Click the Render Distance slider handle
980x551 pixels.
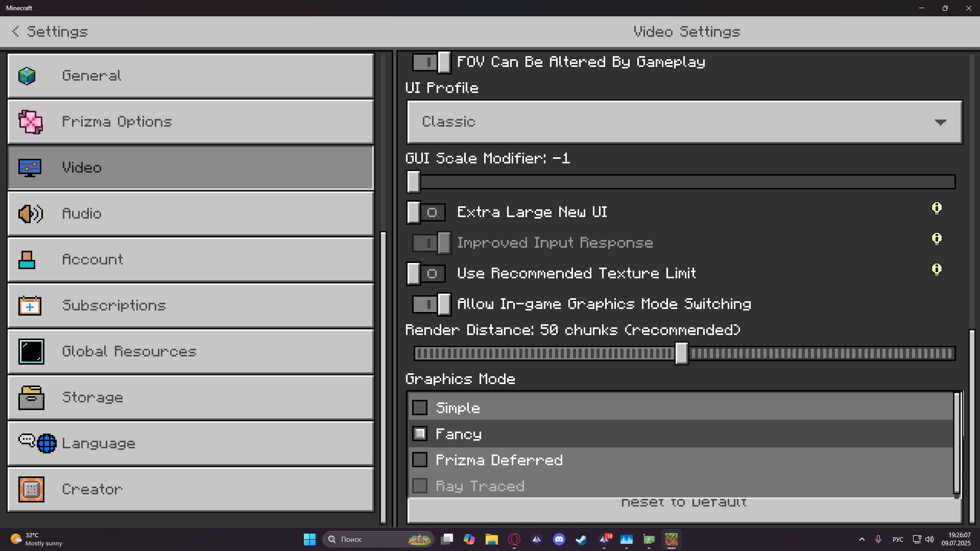[x=682, y=353]
